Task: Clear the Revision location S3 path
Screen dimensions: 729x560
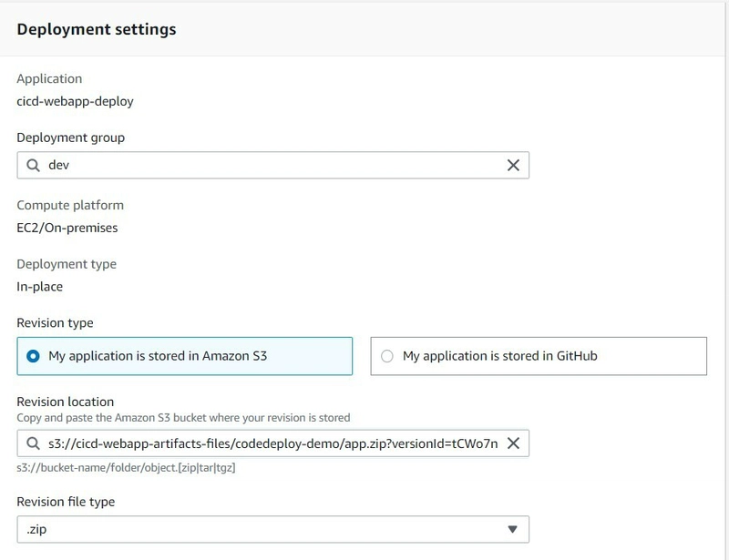Action: click(x=513, y=443)
